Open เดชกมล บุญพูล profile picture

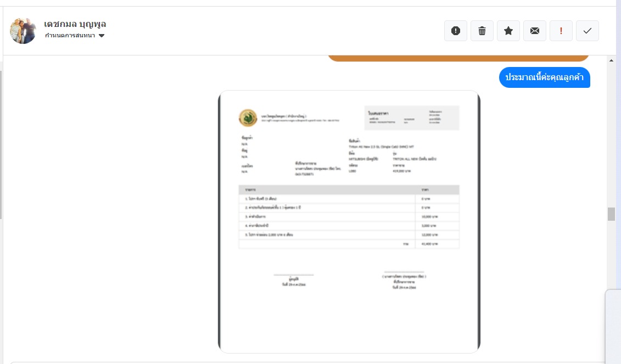coord(23,31)
